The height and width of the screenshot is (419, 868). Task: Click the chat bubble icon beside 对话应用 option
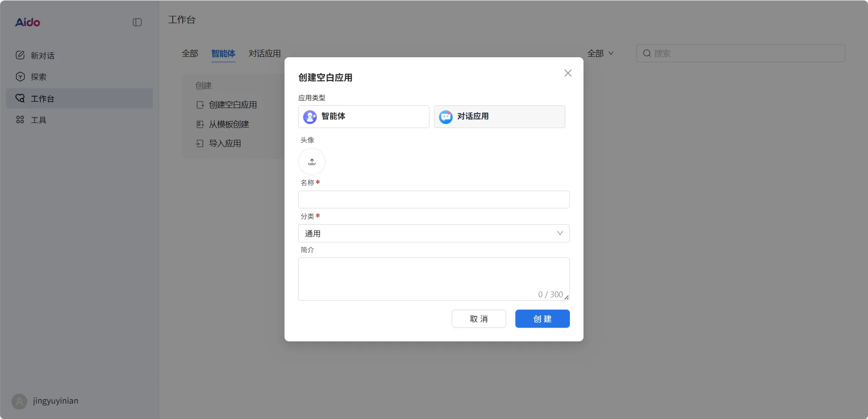click(x=445, y=117)
